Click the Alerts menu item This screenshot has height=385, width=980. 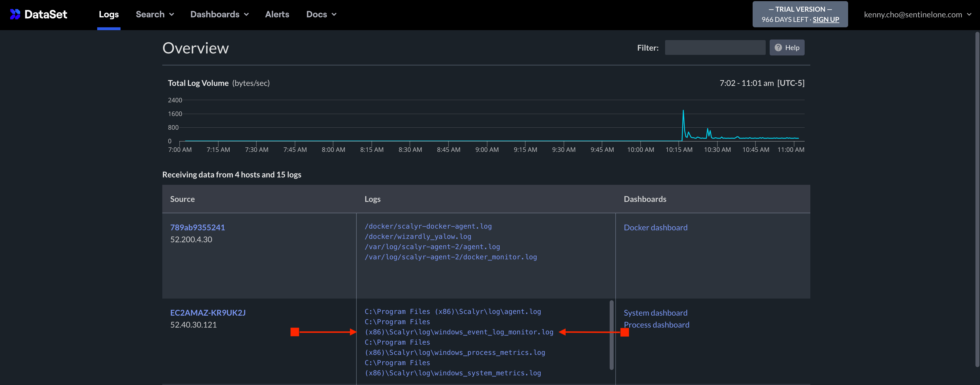point(277,14)
